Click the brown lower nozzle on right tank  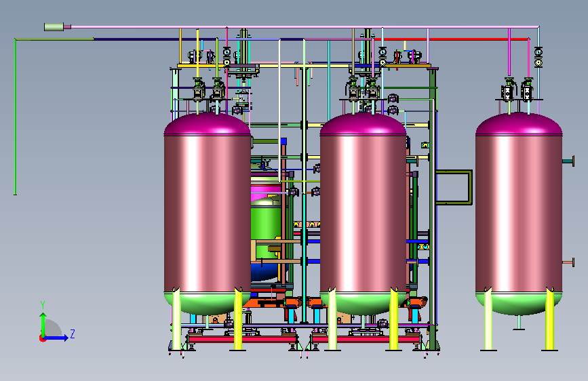568,262
